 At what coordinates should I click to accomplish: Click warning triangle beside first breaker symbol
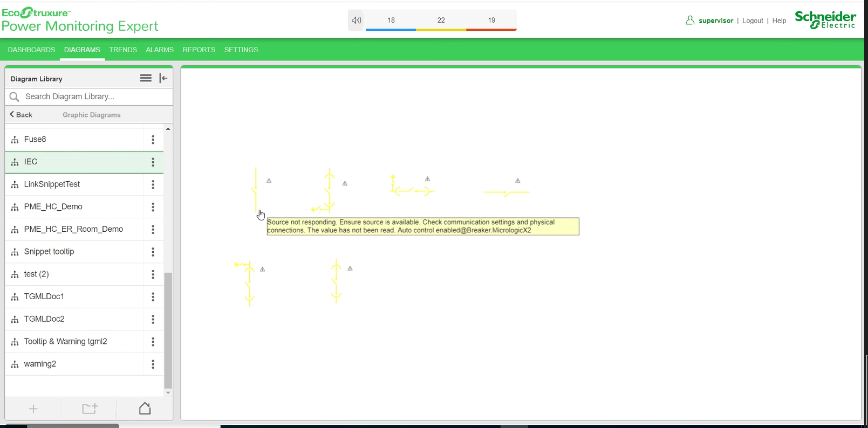269,181
